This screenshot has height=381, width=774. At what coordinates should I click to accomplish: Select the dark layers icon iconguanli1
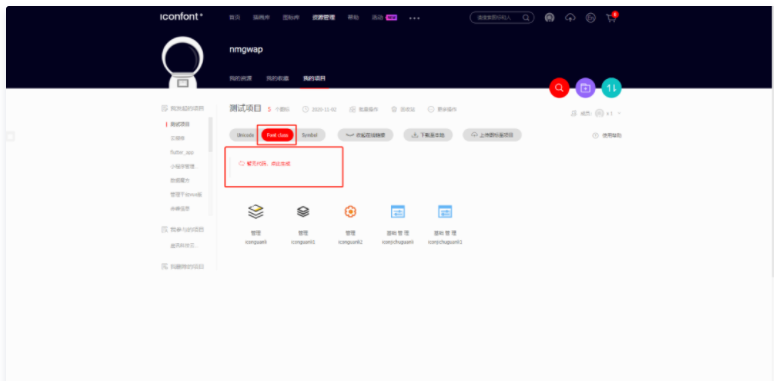point(303,212)
